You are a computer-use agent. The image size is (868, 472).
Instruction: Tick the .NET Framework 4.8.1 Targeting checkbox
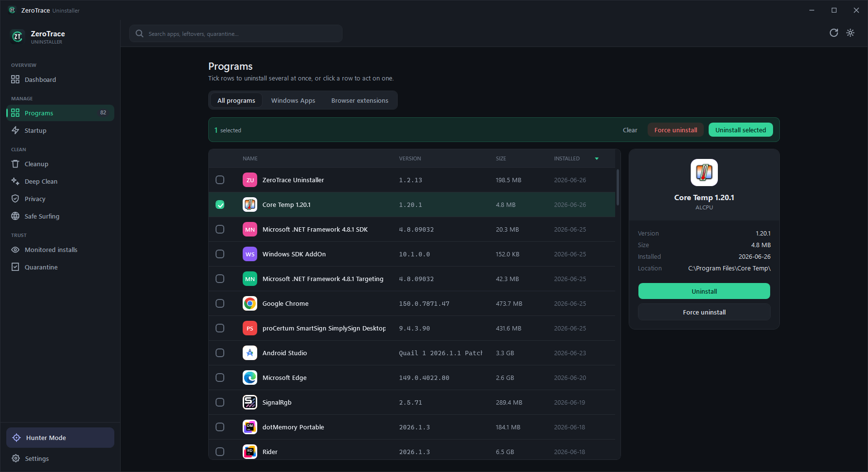(x=220, y=279)
